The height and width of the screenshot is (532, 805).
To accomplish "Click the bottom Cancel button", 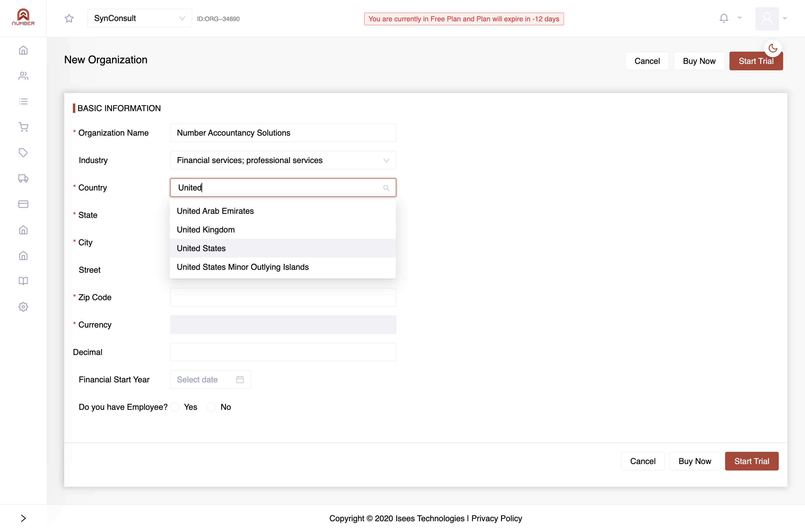I will [x=643, y=461].
